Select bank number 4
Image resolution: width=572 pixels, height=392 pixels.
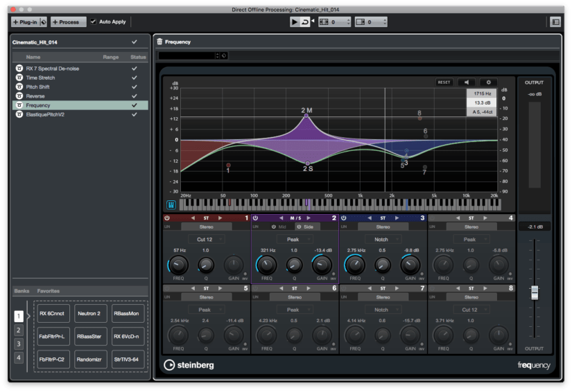pyautogui.click(x=19, y=357)
